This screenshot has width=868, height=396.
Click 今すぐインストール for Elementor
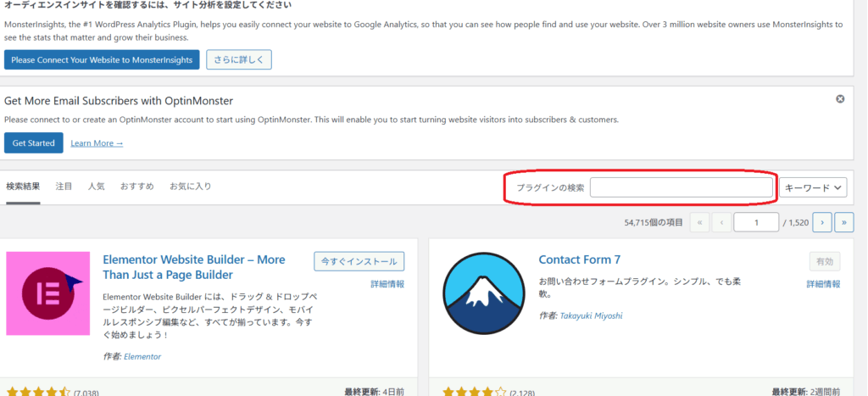359,261
